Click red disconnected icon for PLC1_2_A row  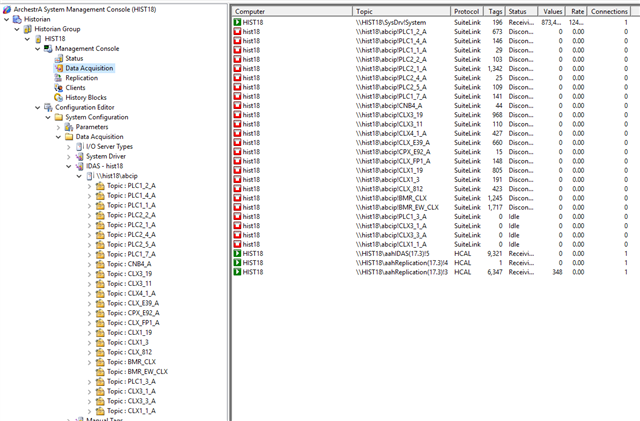[x=237, y=31]
